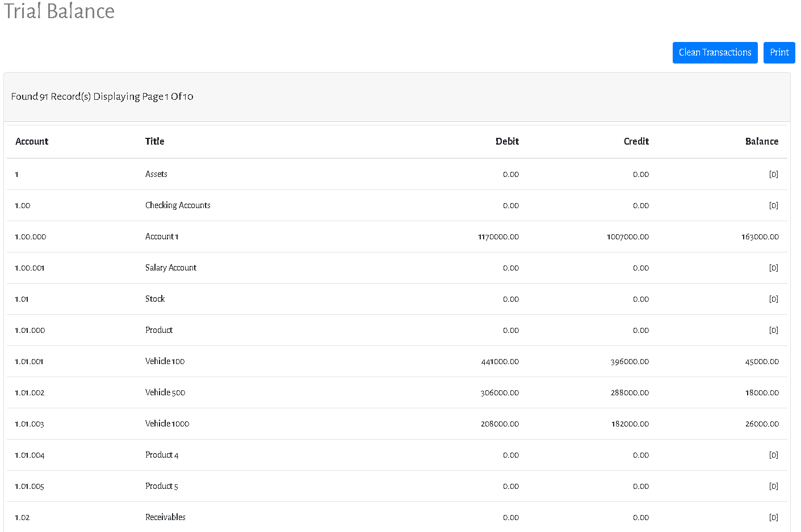The width and height of the screenshot is (801, 532).
Task: Select account number 1.01.002
Action: (x=30, y=392)
